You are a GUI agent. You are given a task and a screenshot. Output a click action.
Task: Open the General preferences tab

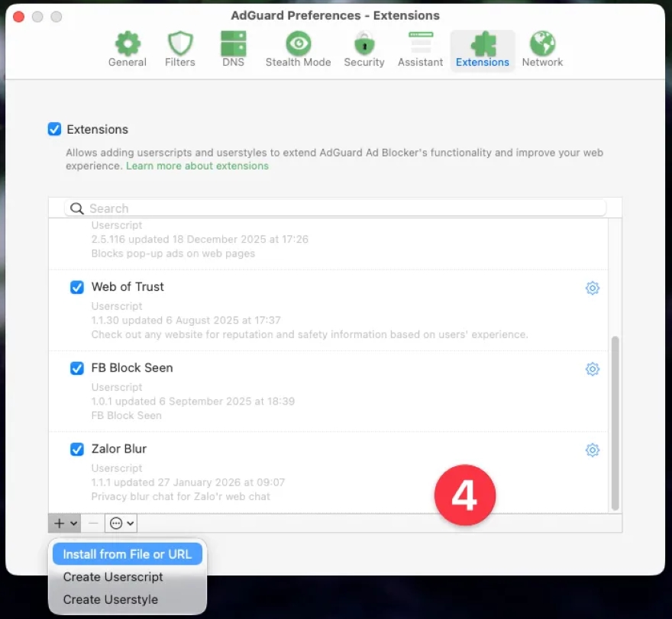[127, 50]
